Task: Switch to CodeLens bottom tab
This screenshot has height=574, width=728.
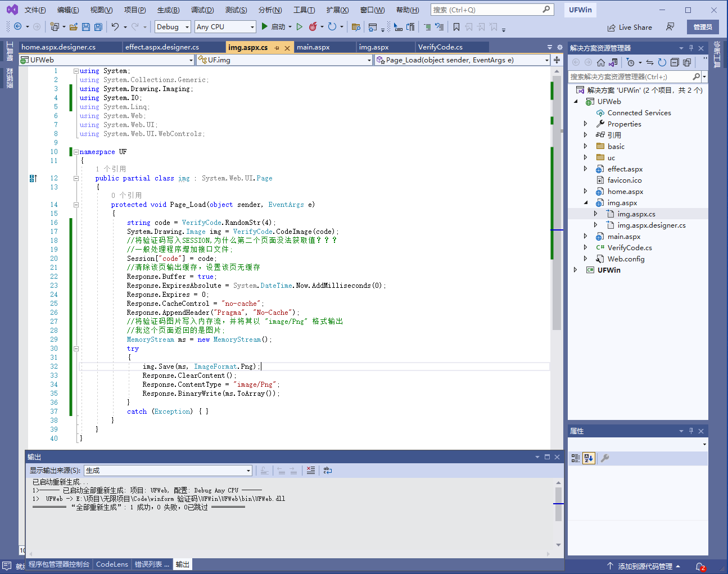Action: (x=112, y=564)
